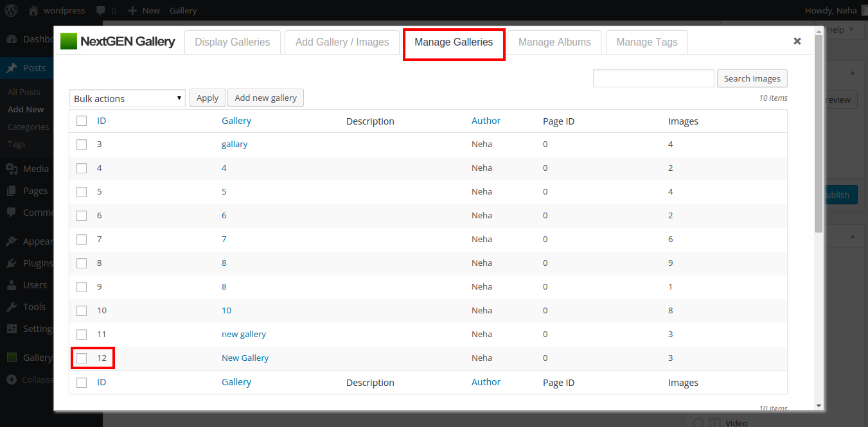
Task: Close the NextGEN Gallery popup window
Action: [797, 41]
